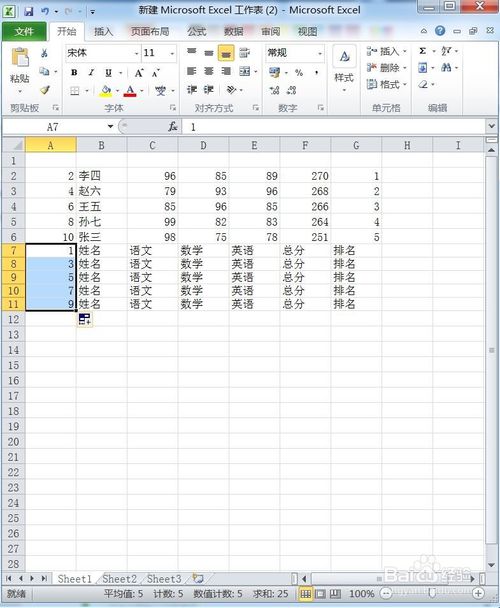
Task: Click the Format Painter brush icon
Action: point(45,90)
